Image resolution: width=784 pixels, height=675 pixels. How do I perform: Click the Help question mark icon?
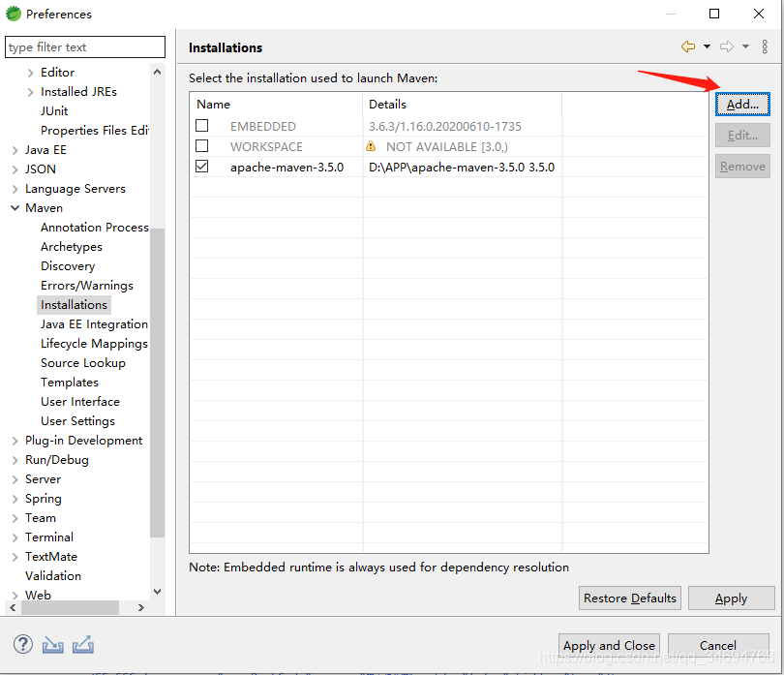23,644
